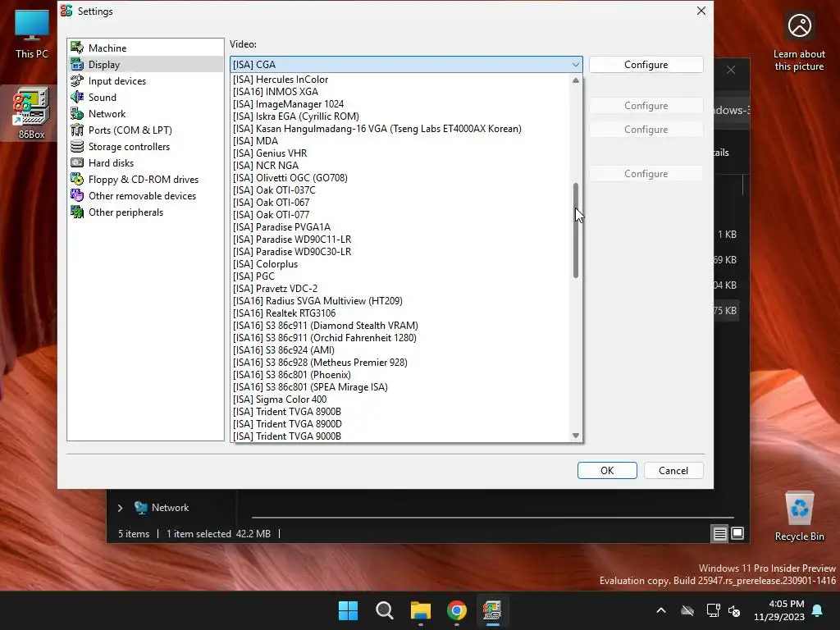This screenshot has width=840, height=630.
Task: Choose [ISA] NCR NGA
Action: pos(400,166)
